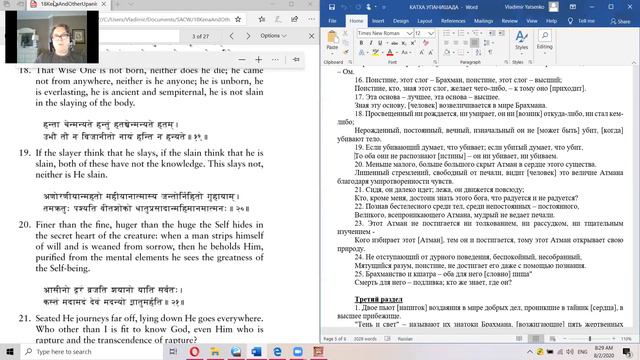Screen dimensions: 640x360
Task: Close the find bar in Edge
Action: pyautogui.click(x=311, y=36)
